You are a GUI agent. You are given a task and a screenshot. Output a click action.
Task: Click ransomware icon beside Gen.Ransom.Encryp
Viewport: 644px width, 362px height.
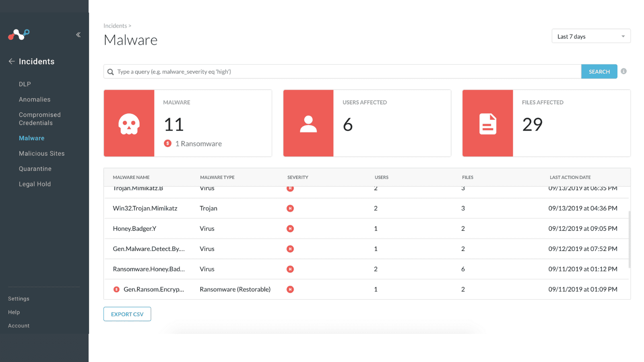(x=116, y=289)
